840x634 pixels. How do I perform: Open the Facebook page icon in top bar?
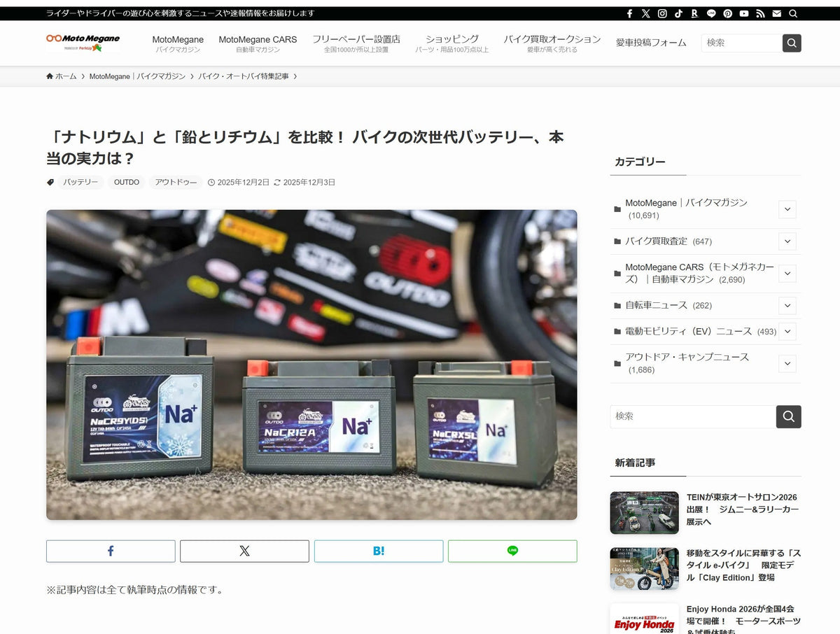(629, 13)
